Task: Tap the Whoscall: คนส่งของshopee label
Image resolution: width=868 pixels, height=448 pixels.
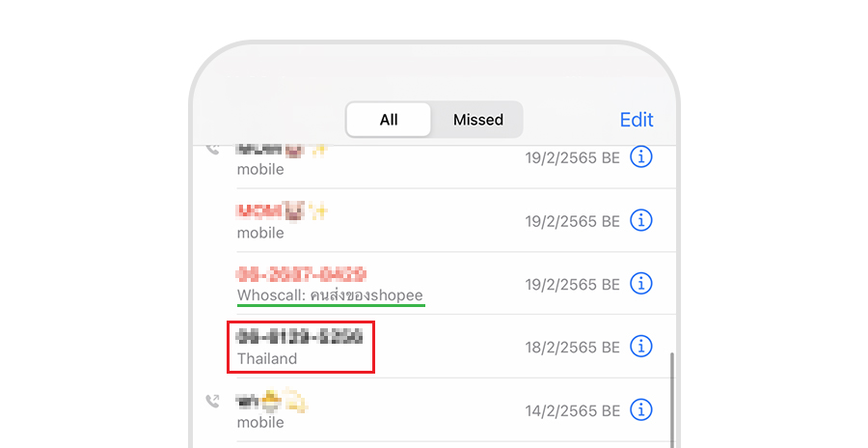Action: tap(330, 295)
